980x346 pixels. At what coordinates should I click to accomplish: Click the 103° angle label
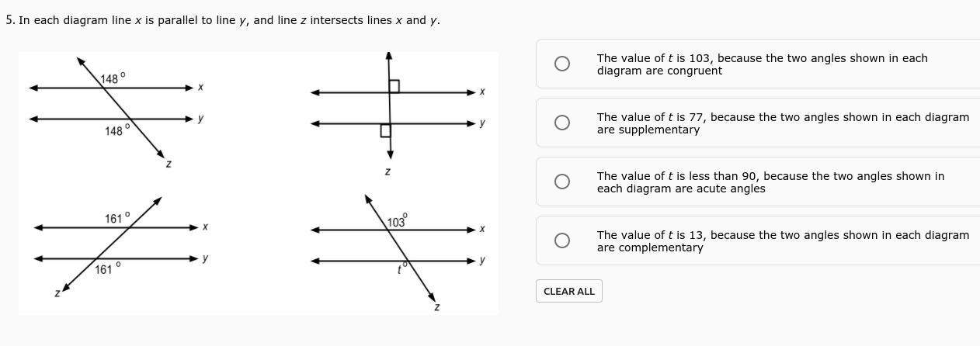[x=397, y=222]
